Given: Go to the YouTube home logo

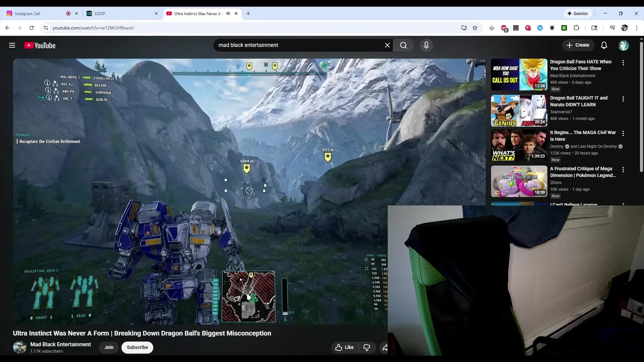Looking at the screenshot, I should (40, 45).
